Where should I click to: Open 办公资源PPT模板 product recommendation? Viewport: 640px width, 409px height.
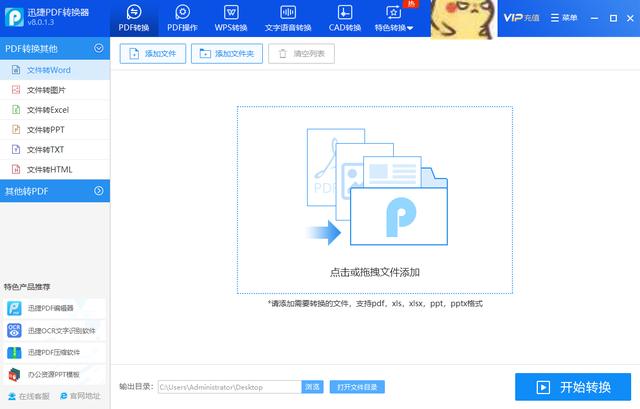tap(55, 374)
